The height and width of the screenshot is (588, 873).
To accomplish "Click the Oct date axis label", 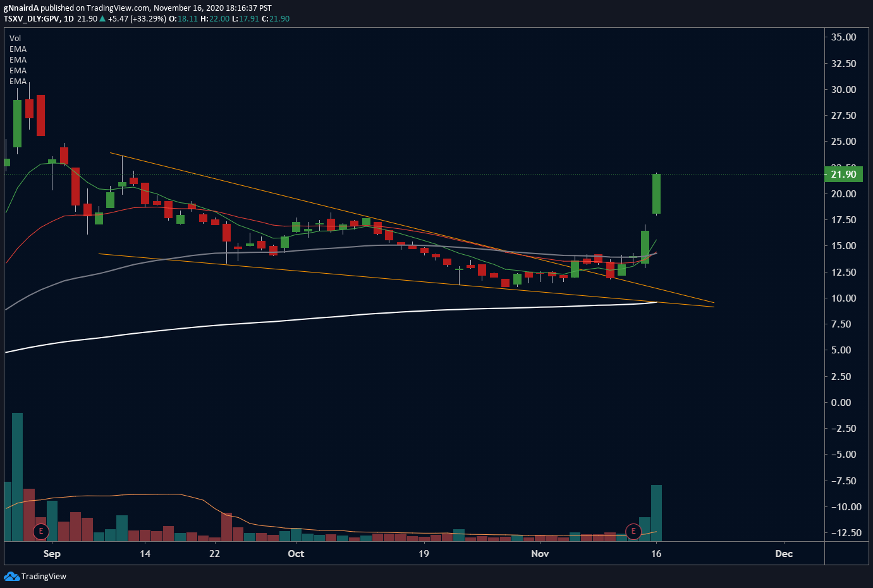I will tap(296, 554).
